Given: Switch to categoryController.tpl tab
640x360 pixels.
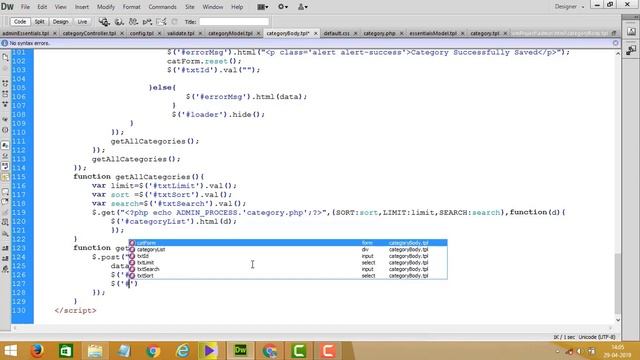Looking at the screenshot, I should point(89,33).
